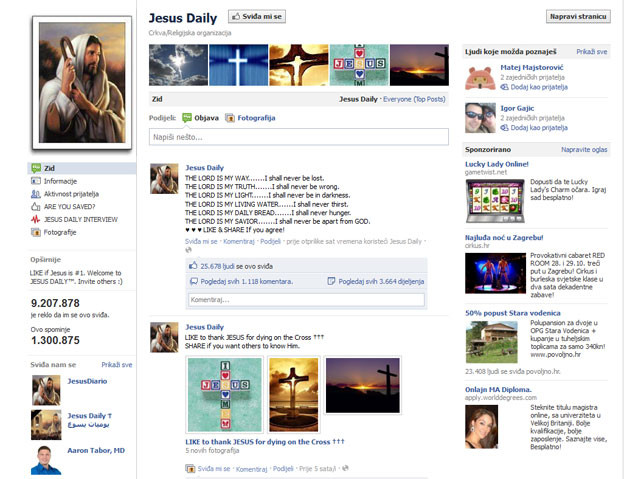Click share icon next to 3.664 dijeljenja
This screenshot has width=624, height=479.
[x=331, y=281]
